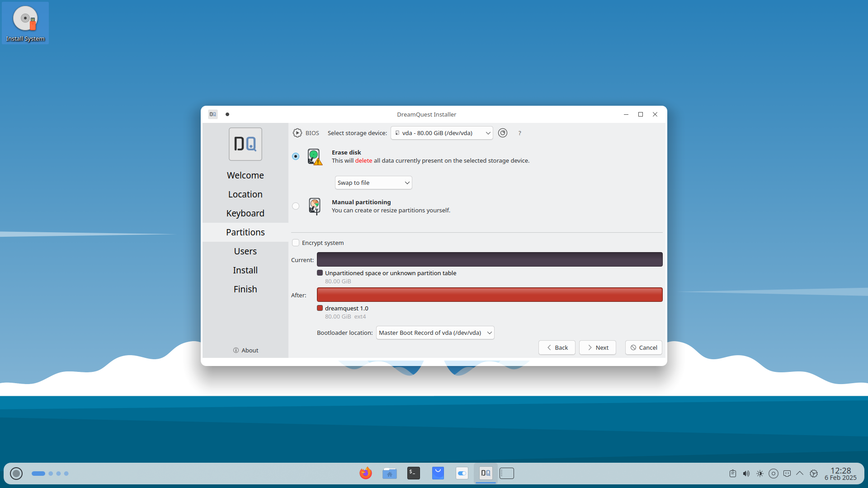This screenshot has width=868, height=488.
Task: Expand the Swap to file dropdown
Action: coord(373,183)
